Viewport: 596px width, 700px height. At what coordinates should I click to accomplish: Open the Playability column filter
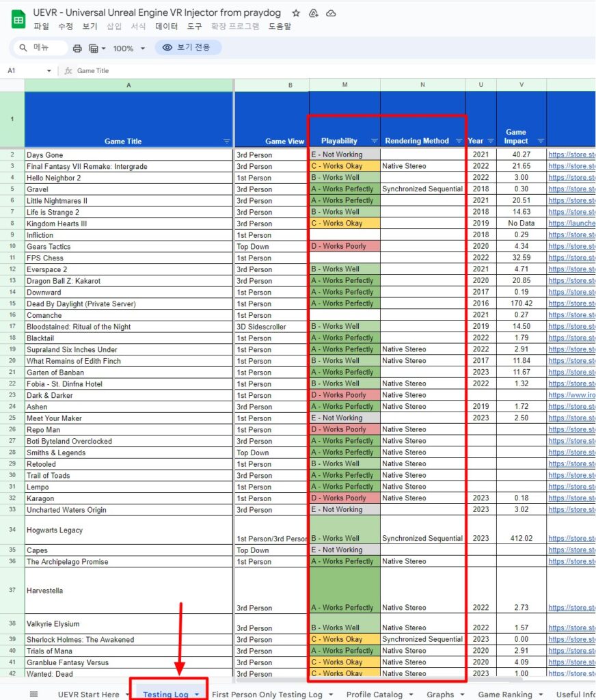(x=374, y=141)
